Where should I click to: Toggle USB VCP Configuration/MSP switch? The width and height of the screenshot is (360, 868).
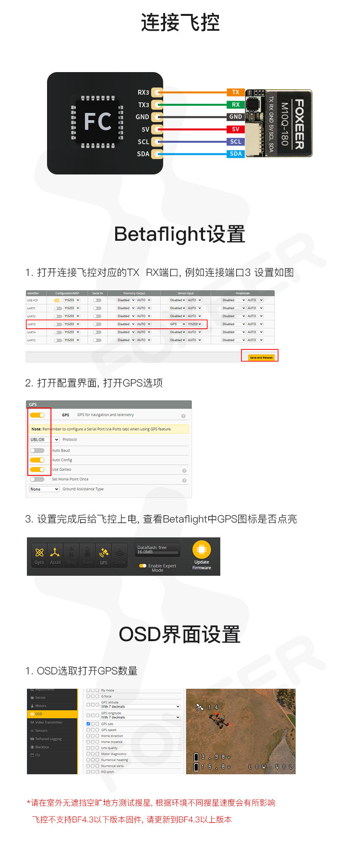[x=58, y=300]
